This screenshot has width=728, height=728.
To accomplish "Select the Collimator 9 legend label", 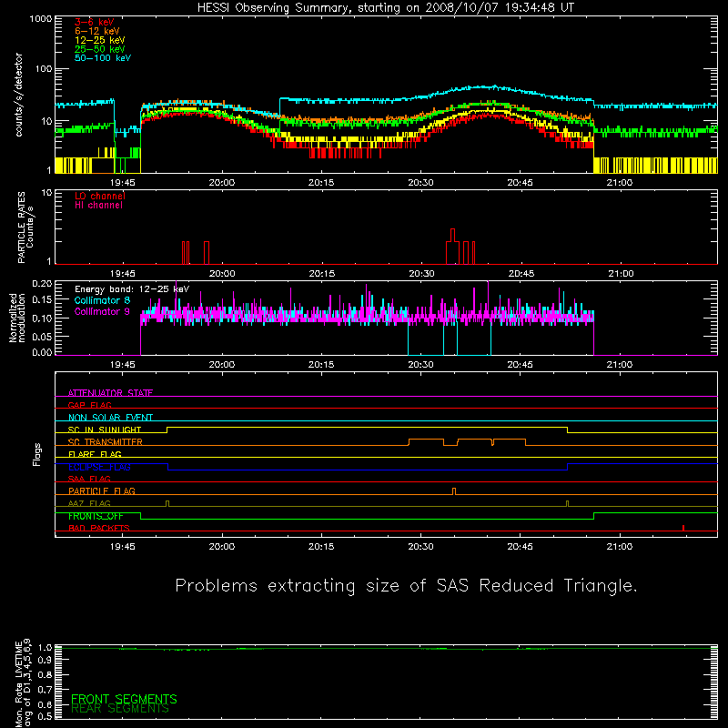I will pyautogui.click(x=102, y=311).
